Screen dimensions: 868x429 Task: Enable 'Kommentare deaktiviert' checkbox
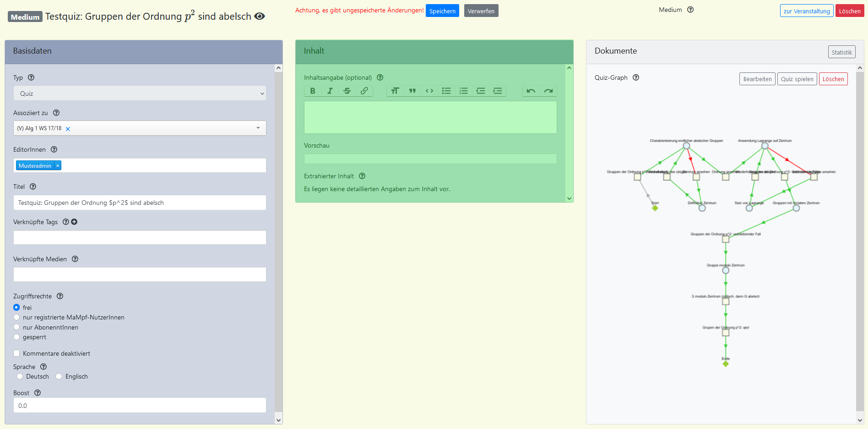17,353
